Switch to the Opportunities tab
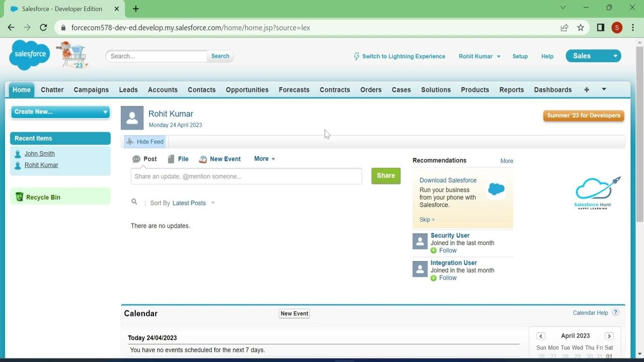This screenshot has height=362, width=644. point(247,89)
